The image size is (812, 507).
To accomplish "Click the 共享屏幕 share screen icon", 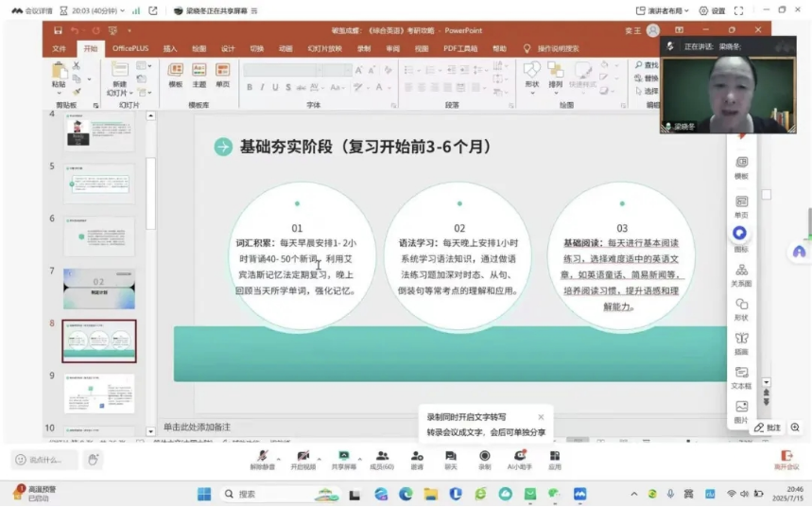I will coord(344,459).
